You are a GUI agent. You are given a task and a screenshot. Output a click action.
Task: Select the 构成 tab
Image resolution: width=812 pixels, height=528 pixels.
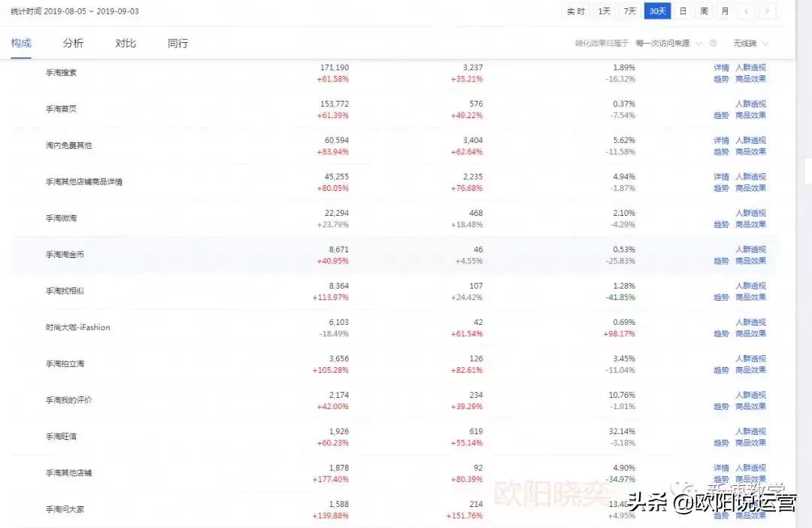22,43
